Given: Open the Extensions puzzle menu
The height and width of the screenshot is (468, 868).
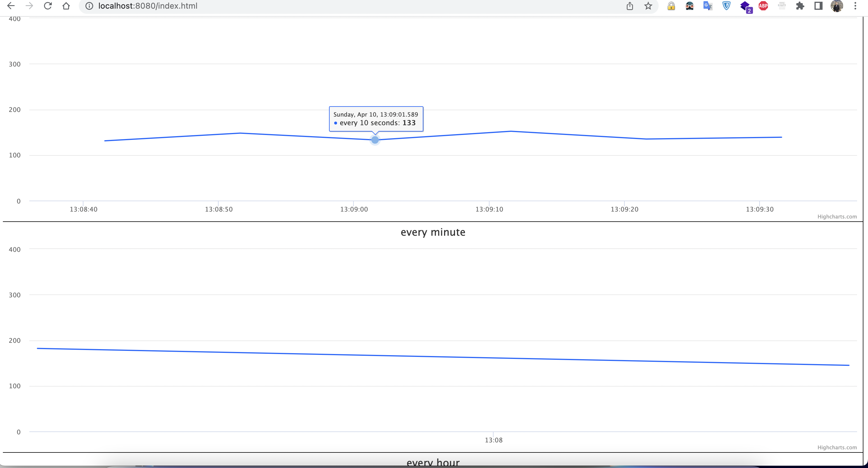Looking at the screenshot, I should pos(800,6).
